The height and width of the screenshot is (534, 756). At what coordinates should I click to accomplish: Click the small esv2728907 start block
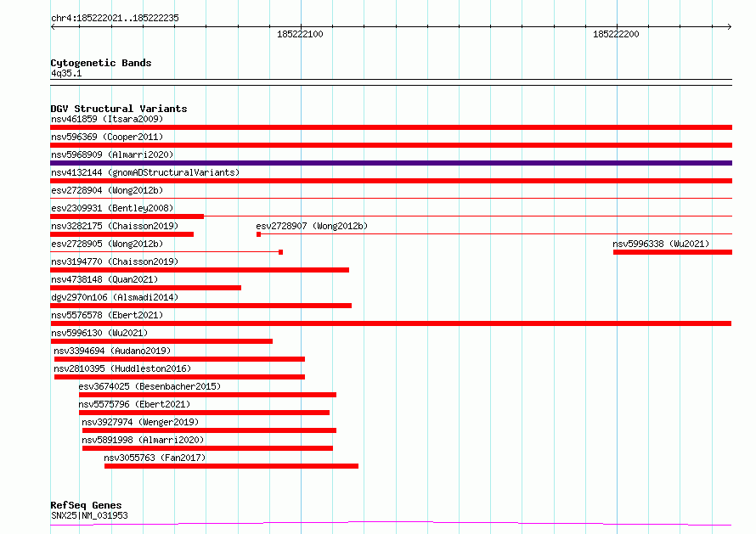coord(258,234)
